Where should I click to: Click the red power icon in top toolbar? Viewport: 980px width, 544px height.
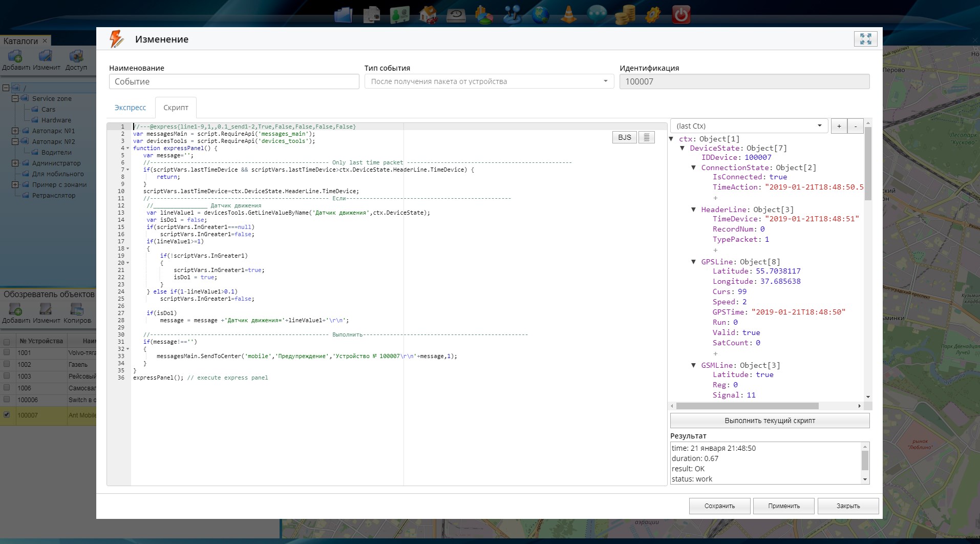coord(680,14)
